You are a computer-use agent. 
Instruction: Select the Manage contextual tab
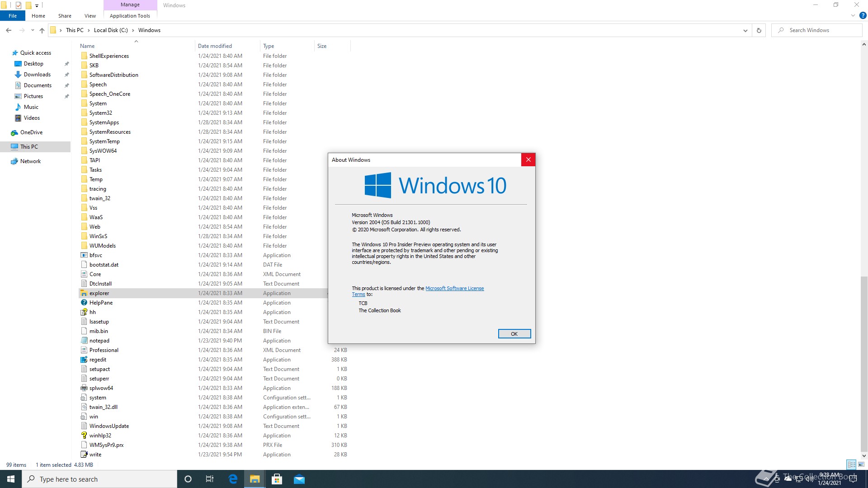pyautogui.click(x=130, y=5)
